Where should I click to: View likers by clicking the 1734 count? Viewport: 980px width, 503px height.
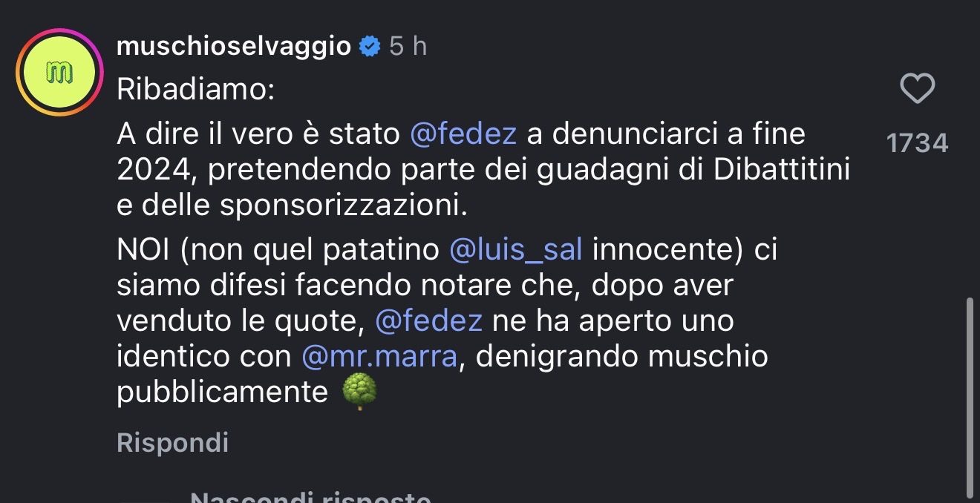[918, 142]
